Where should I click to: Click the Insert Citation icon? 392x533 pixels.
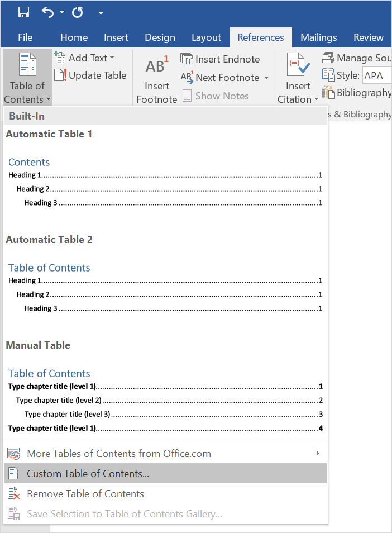point(298,66)
